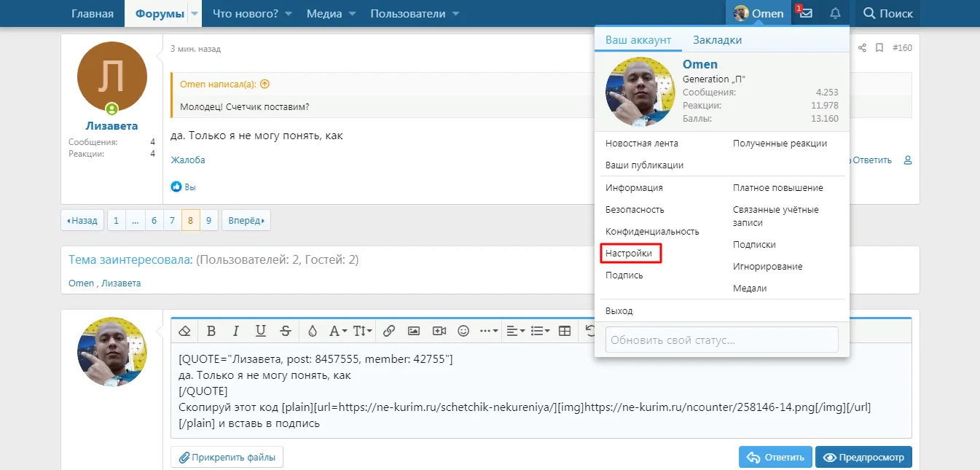980x470 pixels.
Task: Bookmark post #160 with bookmark icon
Action: 879,48
